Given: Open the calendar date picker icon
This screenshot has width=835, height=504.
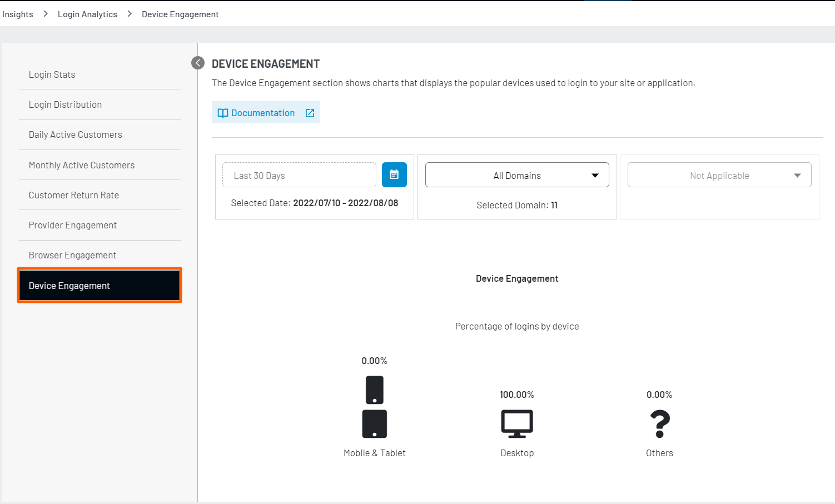Looking at the screenshot, I should (x=394, y=174).
